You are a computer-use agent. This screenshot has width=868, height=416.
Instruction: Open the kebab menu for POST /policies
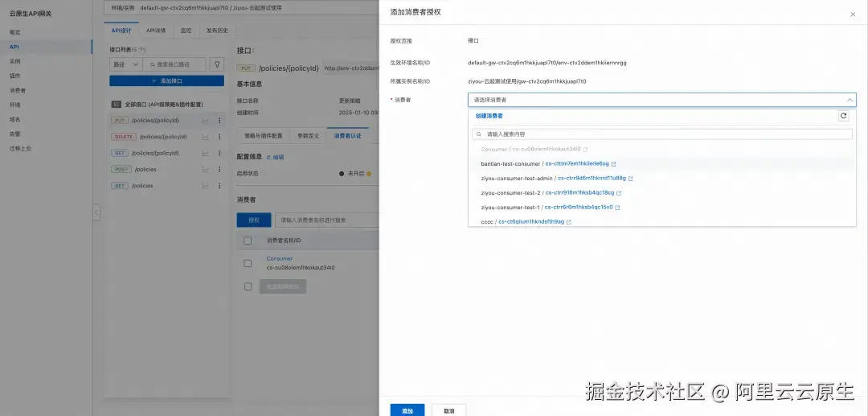tap(219, 170)
